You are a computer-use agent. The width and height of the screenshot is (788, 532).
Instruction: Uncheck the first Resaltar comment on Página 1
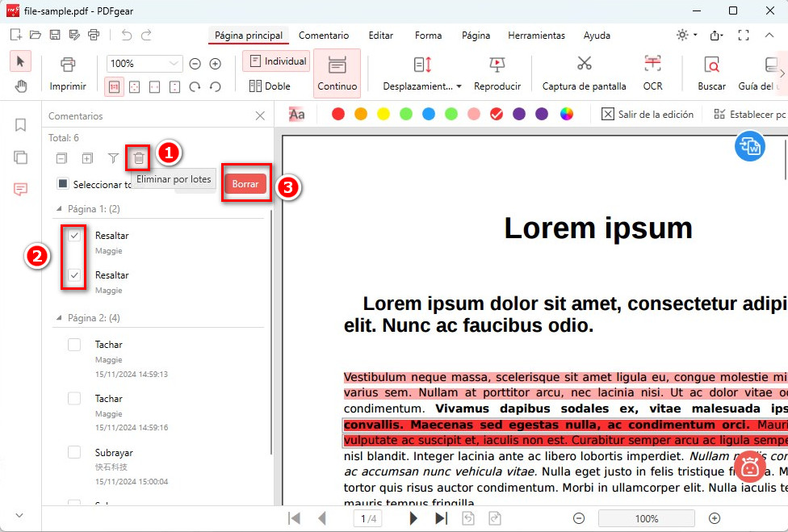(x=73, y=236)
